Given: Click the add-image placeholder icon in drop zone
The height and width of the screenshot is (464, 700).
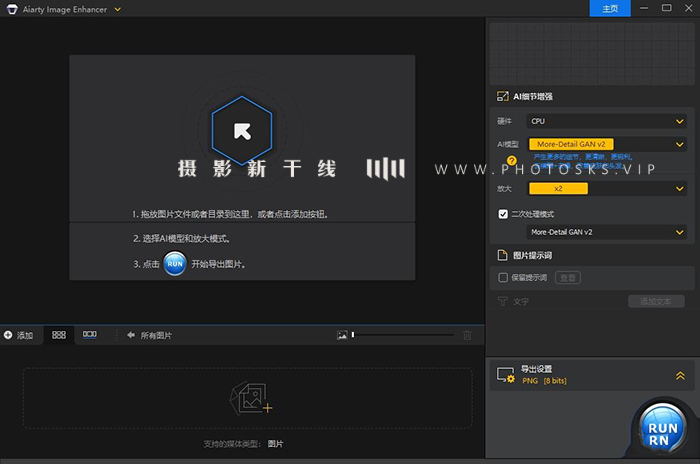Looking at the screenshot, I should (251, 398).
